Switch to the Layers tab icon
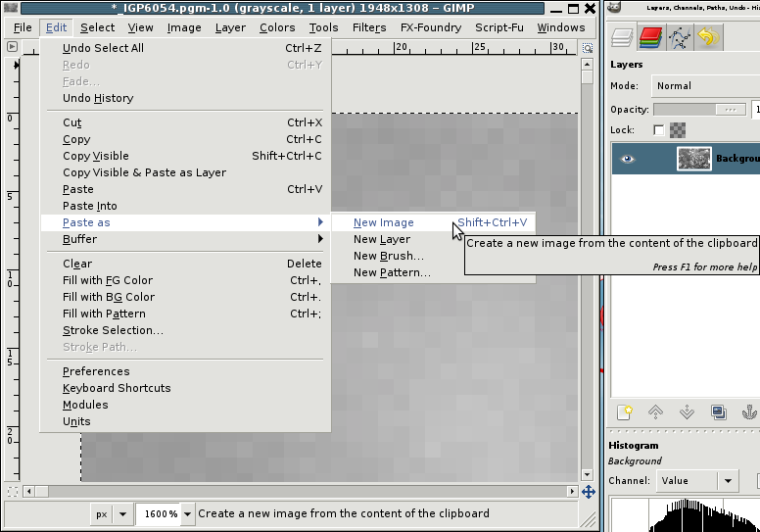Screen dimensions: 760x532 [x=621, y=37]
